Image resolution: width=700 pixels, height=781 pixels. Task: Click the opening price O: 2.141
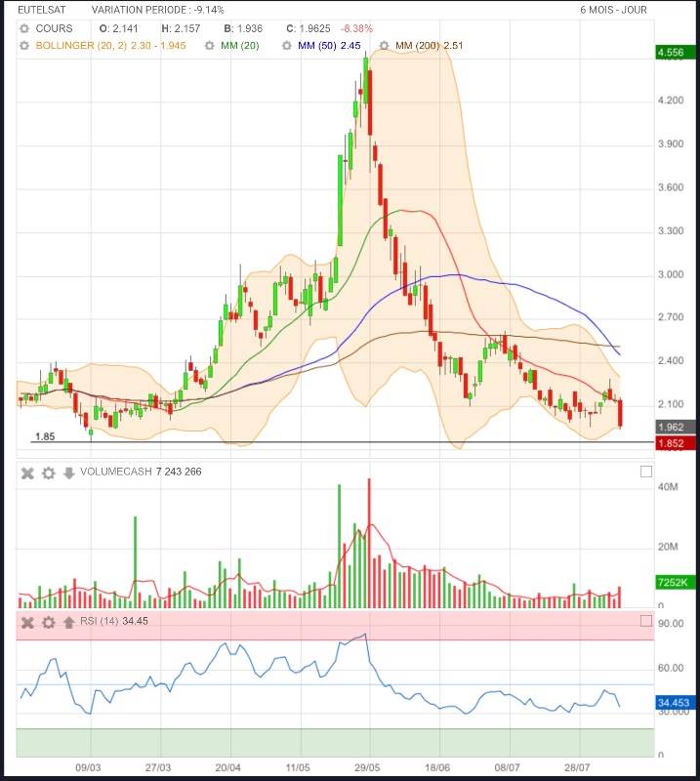118,28
